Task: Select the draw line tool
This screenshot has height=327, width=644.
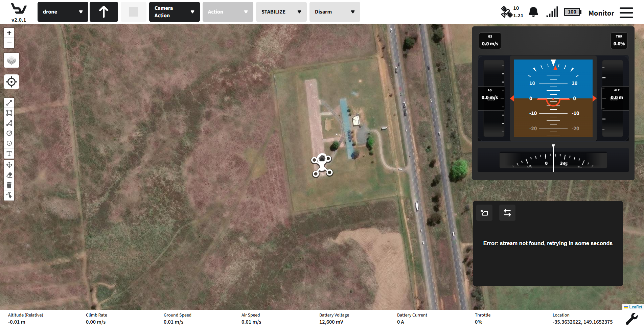Action: 9,103
